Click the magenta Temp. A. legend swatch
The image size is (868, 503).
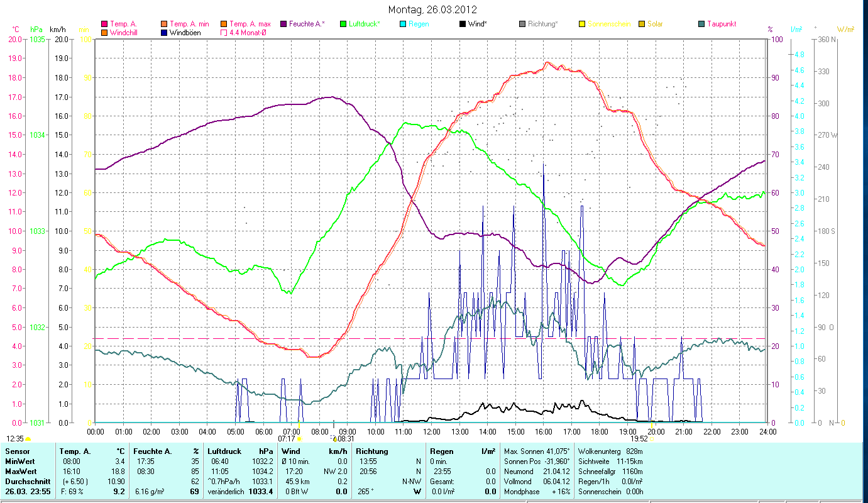pyautogui.click(x=104, y=25)
